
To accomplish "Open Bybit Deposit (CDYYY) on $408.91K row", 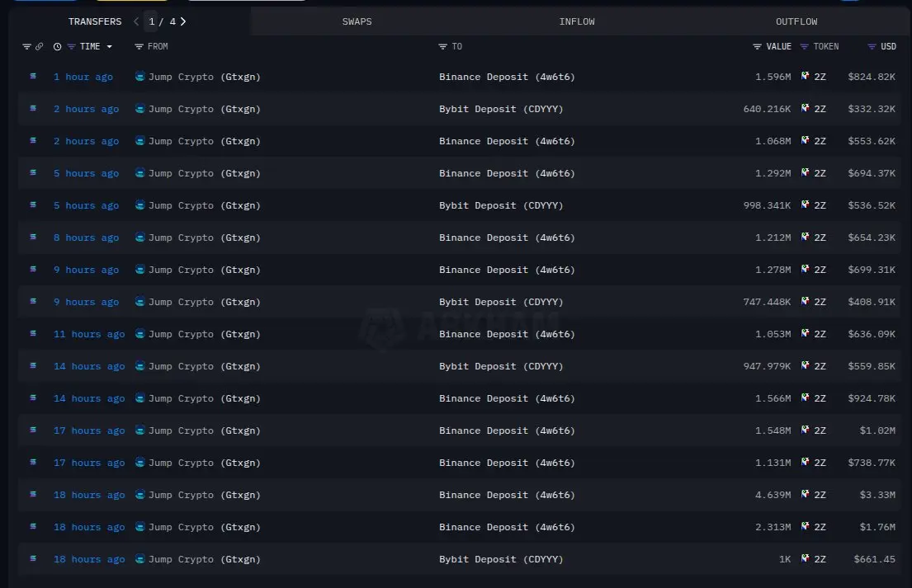I will (x=501, y=302).
